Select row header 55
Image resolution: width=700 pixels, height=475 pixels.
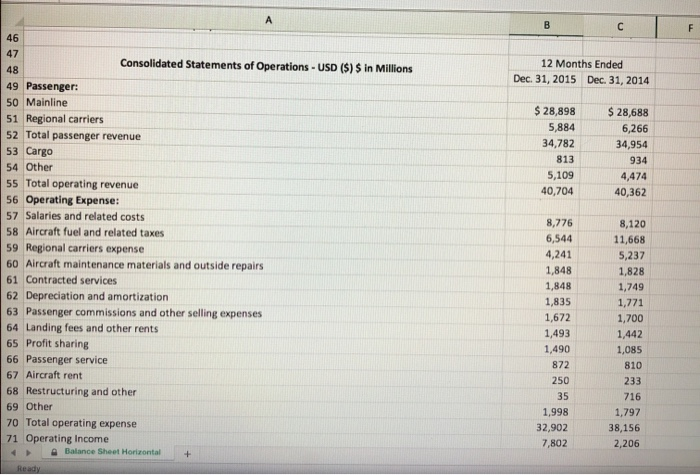(x=12, y=183)
